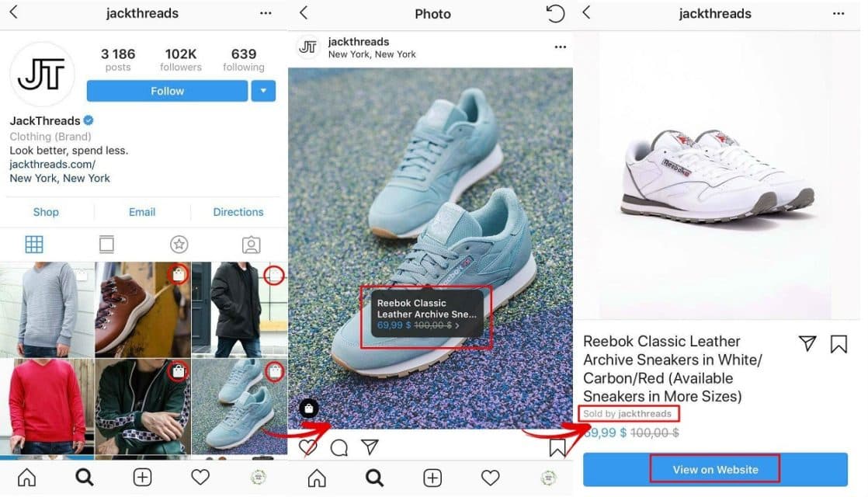Share the sneaker photo via the paper plane
868x497 pixels.
coord(370,446)
